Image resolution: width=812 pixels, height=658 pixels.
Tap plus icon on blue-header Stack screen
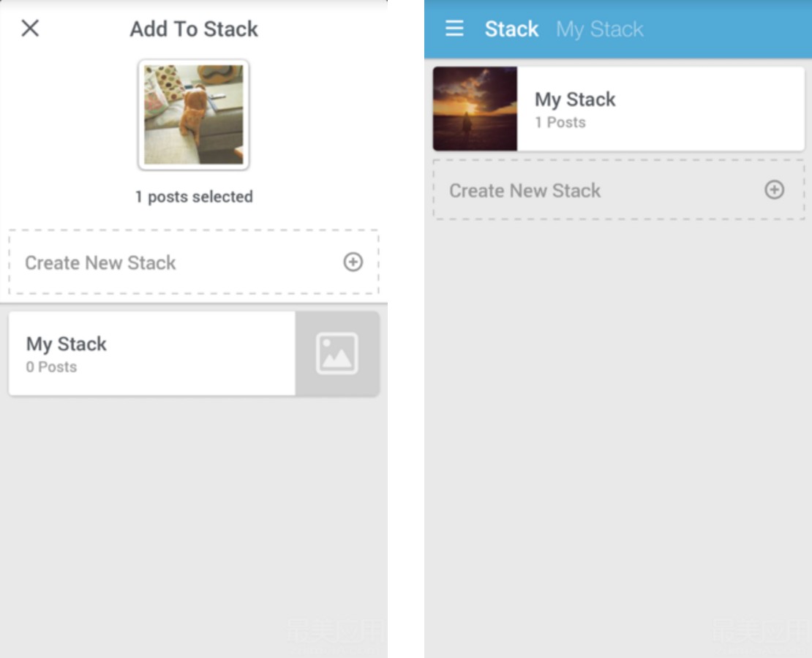click(x=774, y=189)
